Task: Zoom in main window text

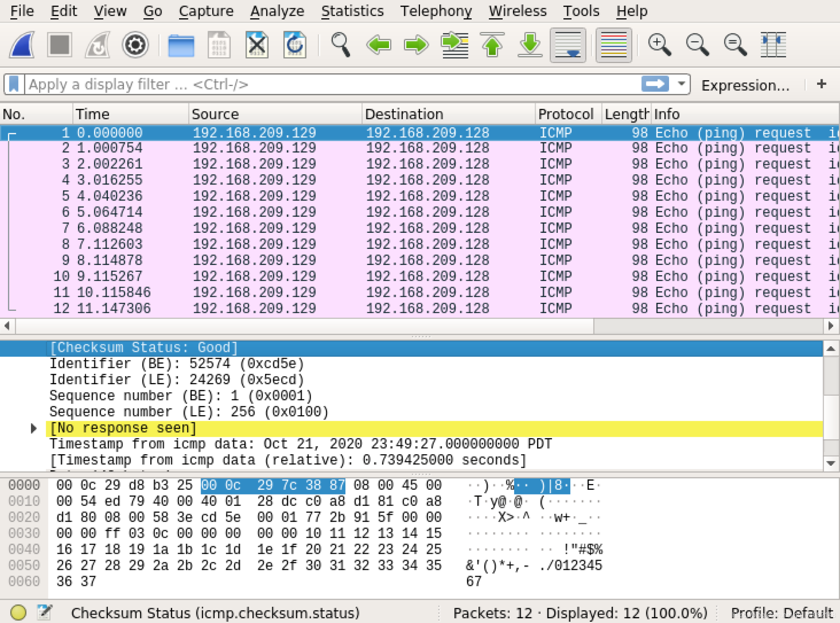Action: pos(659,45)
